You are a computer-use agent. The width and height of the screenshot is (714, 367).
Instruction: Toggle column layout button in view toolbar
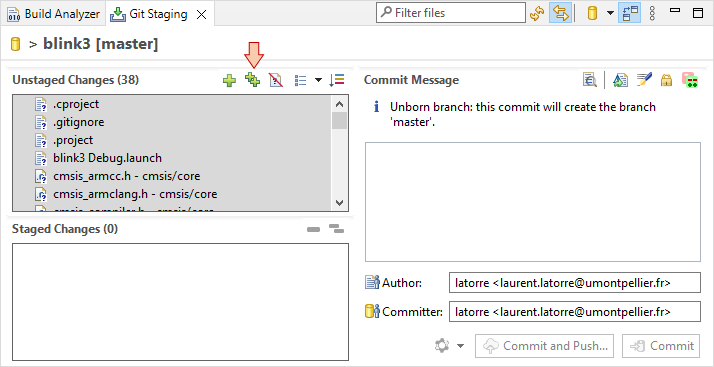pos(630,13)
